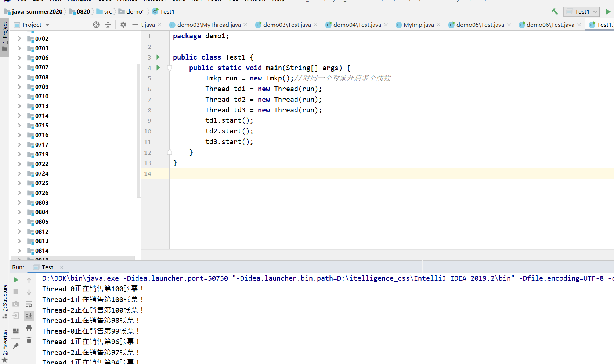Viewport: 614px width, 364px height.
Task: Close the demo06\Test.java tab
Action: pos(579,25)
